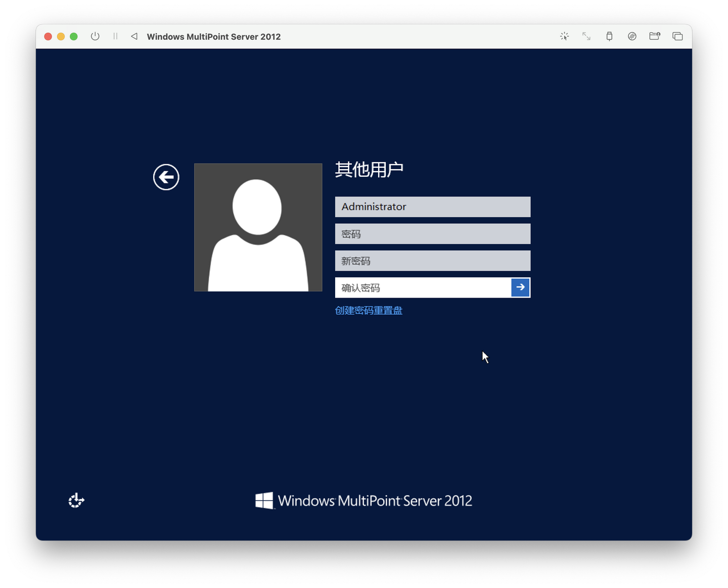
Task: Open the shared folder icon
Action: [x=655, y=36]
